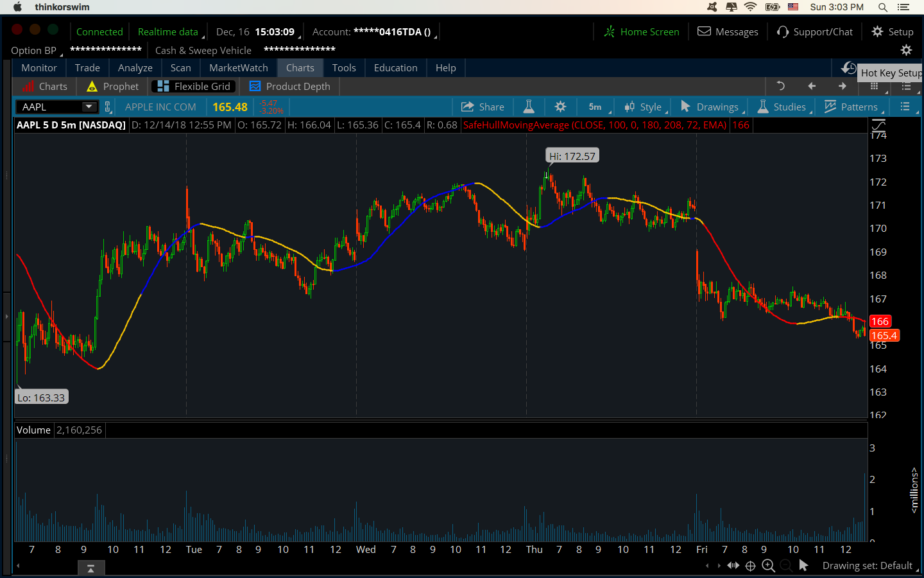This screenshot has height=578, width=924.
Task: Open the Tools main tab
Action: point(344,67)
